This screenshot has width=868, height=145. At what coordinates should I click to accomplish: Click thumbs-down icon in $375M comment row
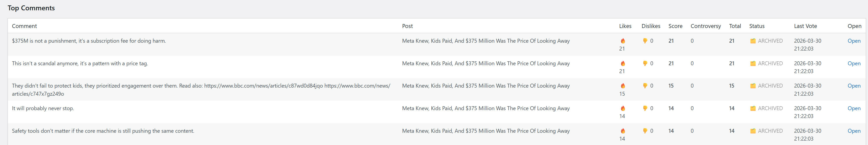tap(645, 41)
